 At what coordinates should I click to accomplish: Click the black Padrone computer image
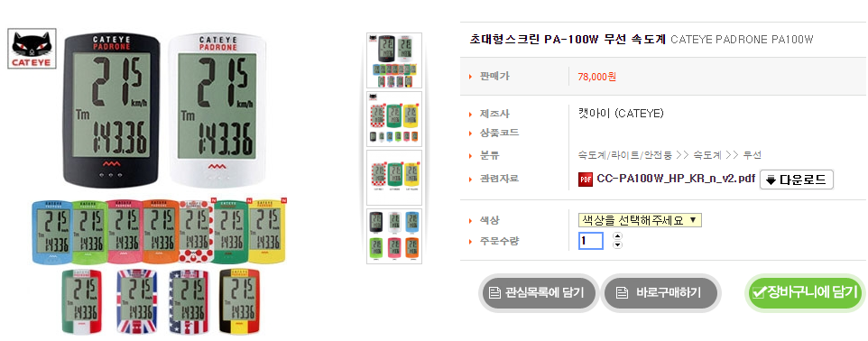coord(113,110)
